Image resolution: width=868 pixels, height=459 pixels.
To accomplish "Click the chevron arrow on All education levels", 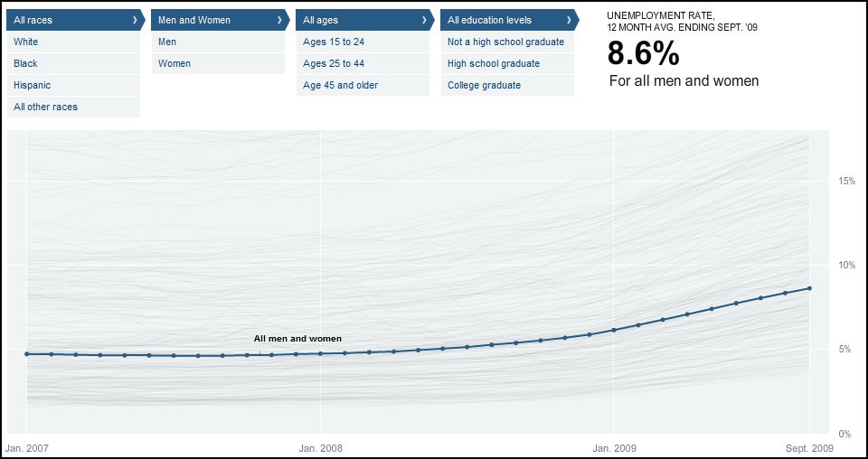I will (x=569, y=20).
